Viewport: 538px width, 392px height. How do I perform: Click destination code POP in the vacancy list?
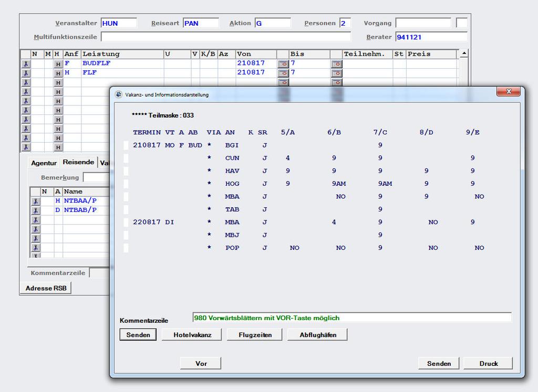point(232,248)
